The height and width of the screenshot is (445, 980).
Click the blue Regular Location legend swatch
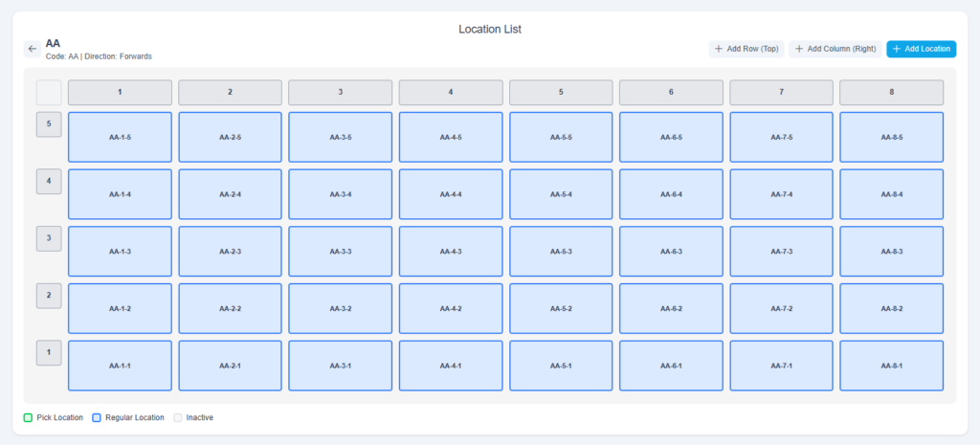point(97,417)
